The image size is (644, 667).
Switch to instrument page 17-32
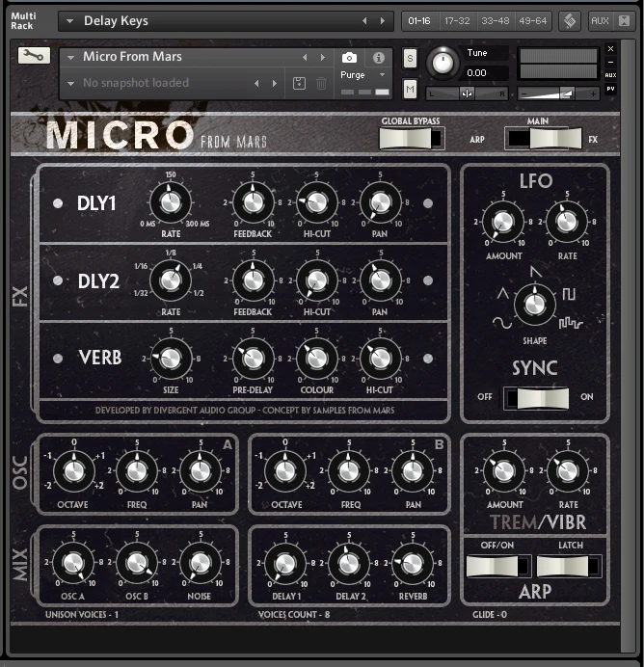[x=457, y=21]
